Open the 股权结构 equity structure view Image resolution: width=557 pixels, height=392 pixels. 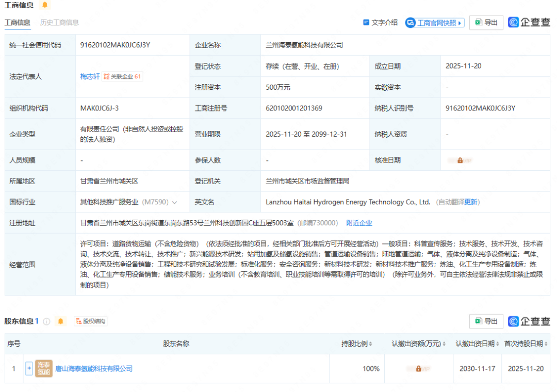(x=91, y=321)
